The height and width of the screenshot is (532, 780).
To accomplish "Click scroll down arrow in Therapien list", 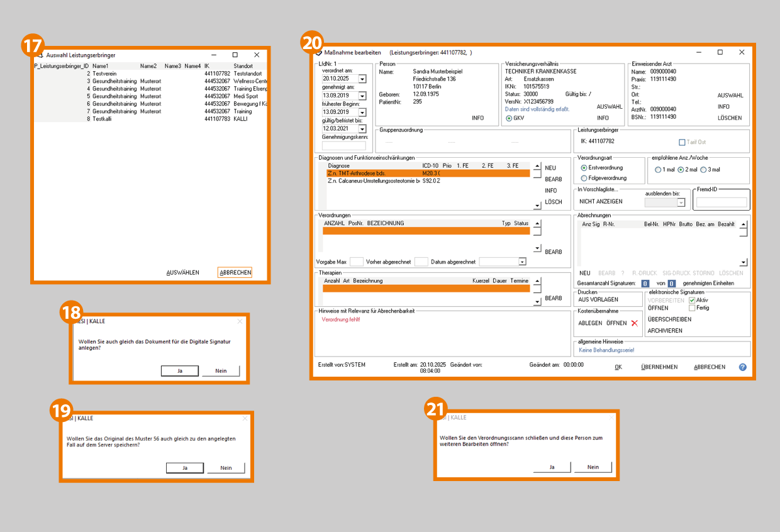I will coord(537,302).
